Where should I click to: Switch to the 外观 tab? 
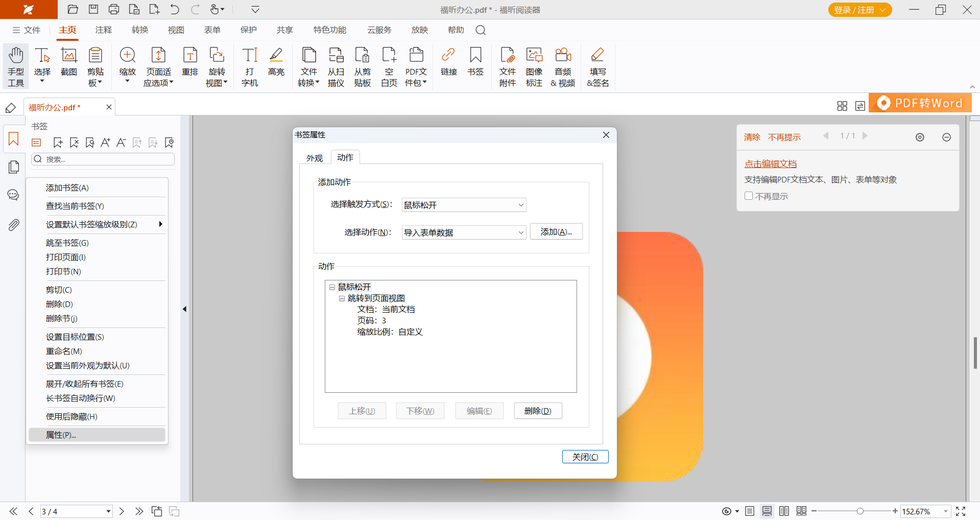(x=315, y=158)
